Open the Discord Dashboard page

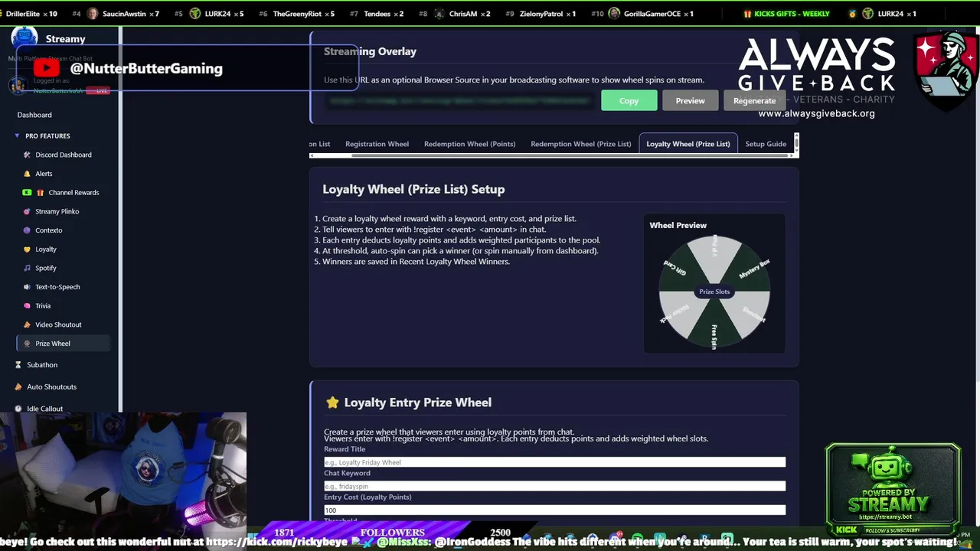click(64, 155)
